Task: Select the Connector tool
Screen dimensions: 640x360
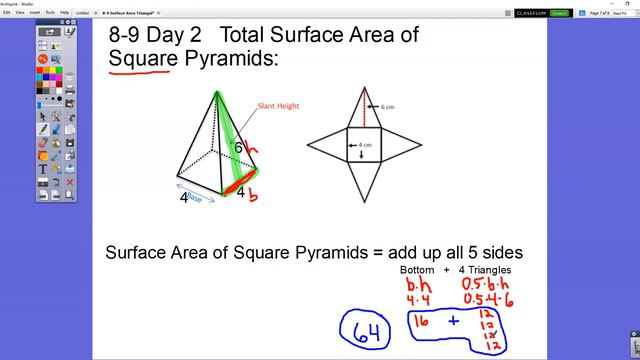Action: (56, 156)
